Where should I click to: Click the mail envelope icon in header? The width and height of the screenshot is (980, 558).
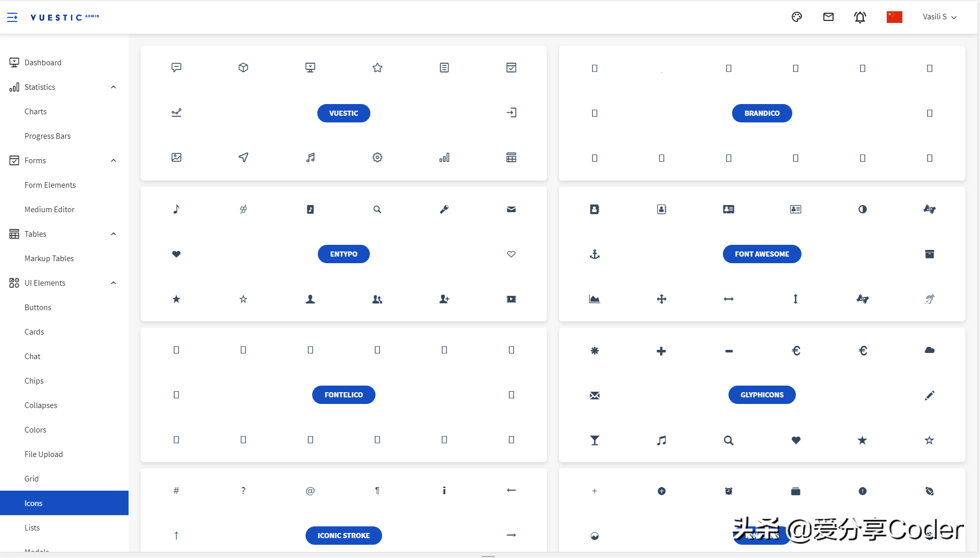tap(829, 17)
